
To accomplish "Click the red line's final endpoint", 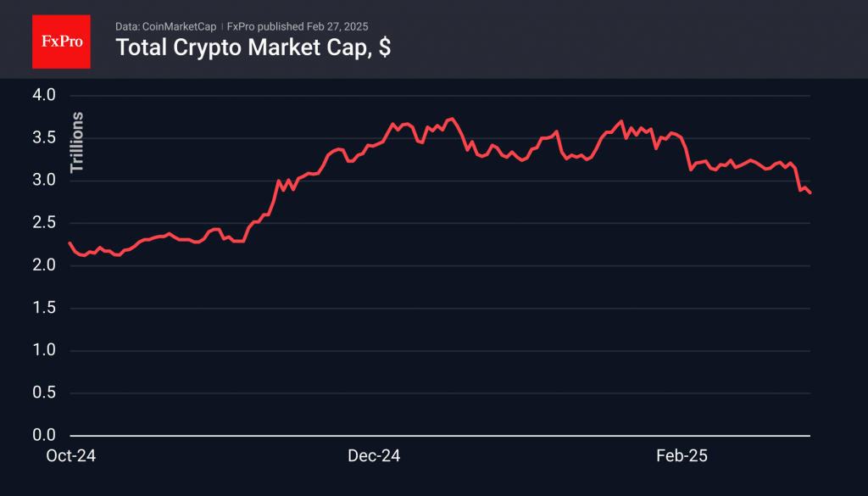I will (x=810, y=192).
